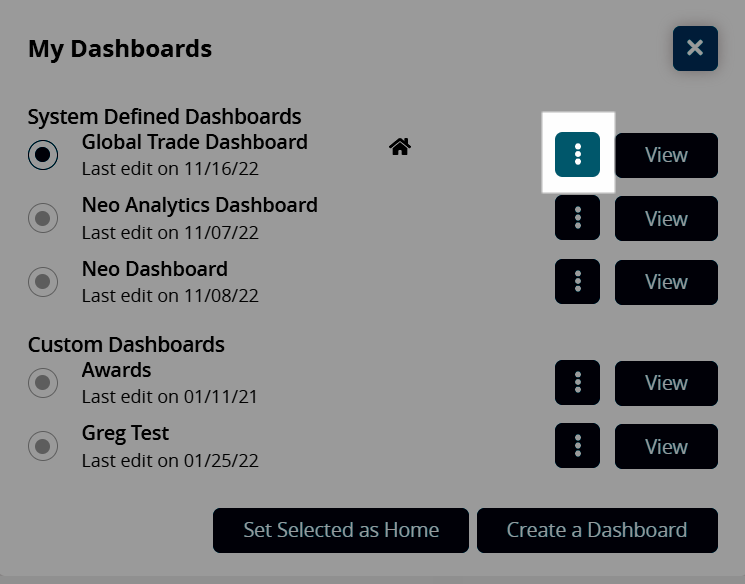745x584 pixels.
Task: Choose the Awards dashboard radio button
Action: (x=43, y=383)
